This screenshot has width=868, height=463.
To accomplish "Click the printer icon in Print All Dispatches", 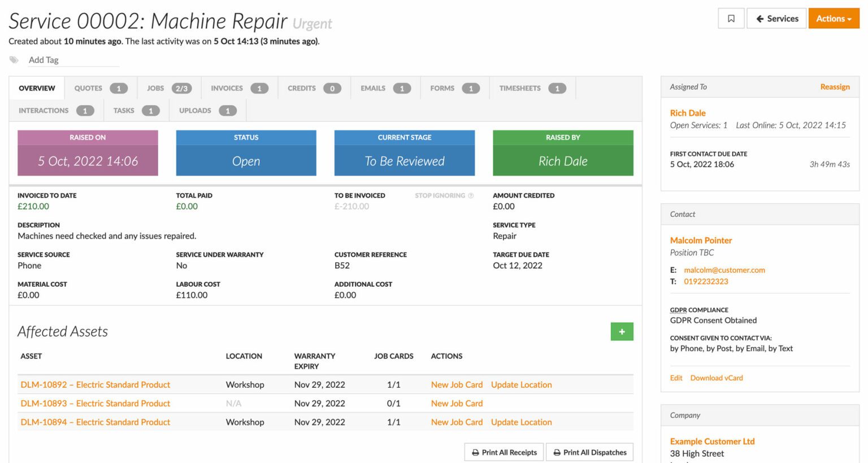I will pyautogui.click(x=558, y=452).
